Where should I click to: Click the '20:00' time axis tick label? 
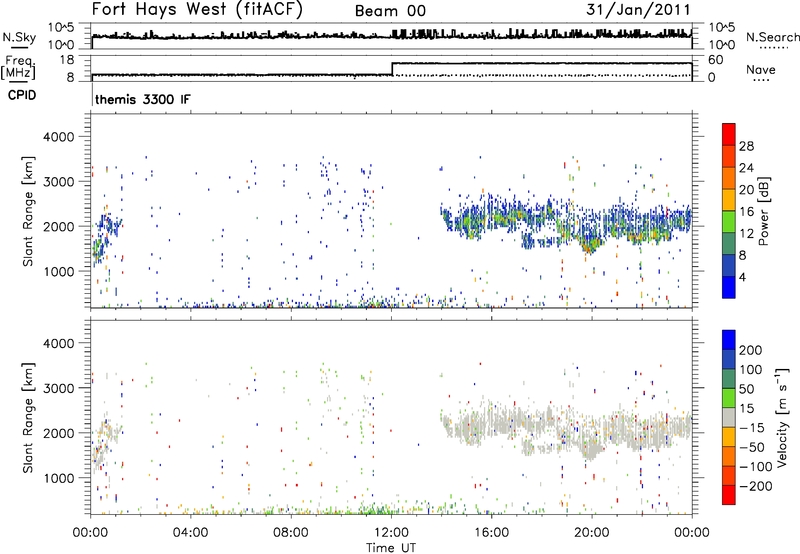point(592,533)
